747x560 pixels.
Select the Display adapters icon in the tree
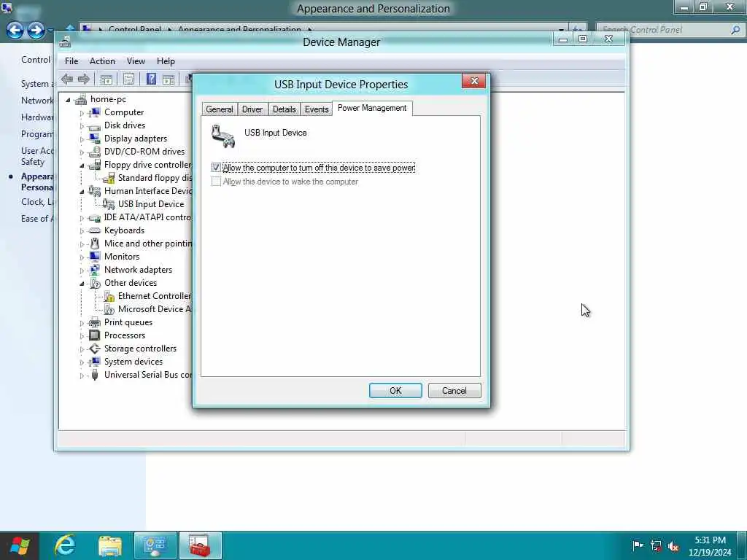(95, 139)
